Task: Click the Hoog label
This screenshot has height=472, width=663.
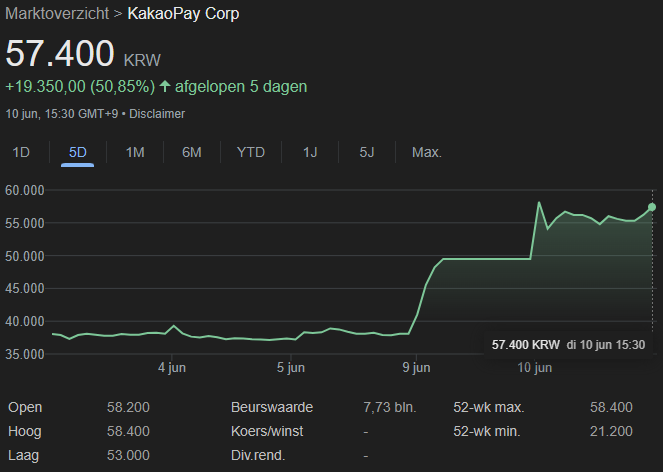Action: pyautogui.click(x=25, y=431)
